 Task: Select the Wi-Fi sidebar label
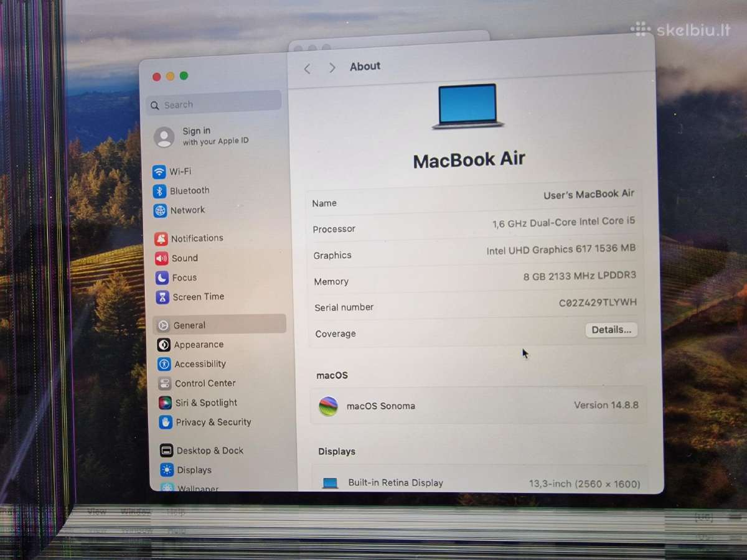click(181, 171)
